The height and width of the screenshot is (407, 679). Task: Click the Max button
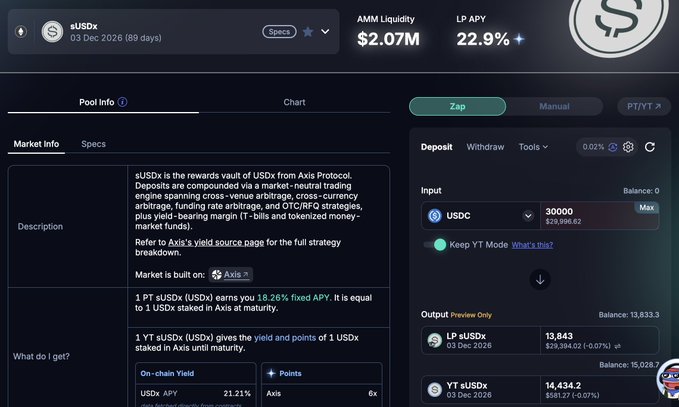(647, 208)
